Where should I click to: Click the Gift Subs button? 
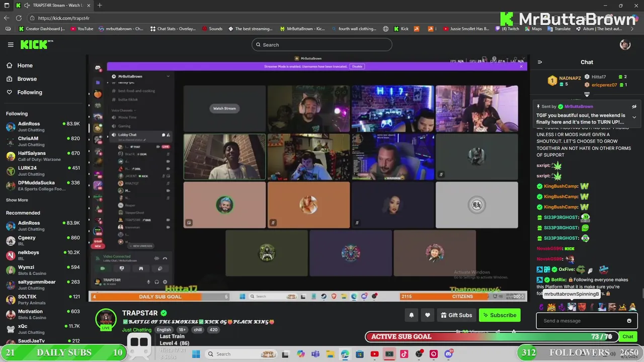tap(456, 315)
